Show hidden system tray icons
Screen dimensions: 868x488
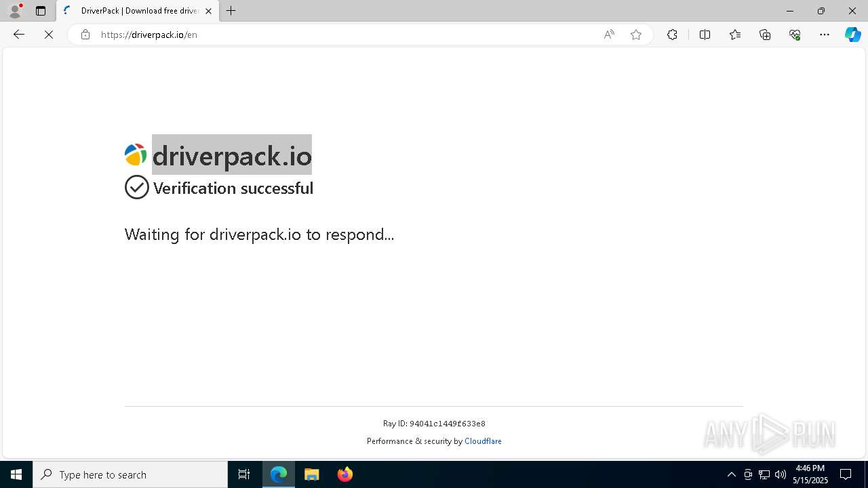click(x=731, y=474)
